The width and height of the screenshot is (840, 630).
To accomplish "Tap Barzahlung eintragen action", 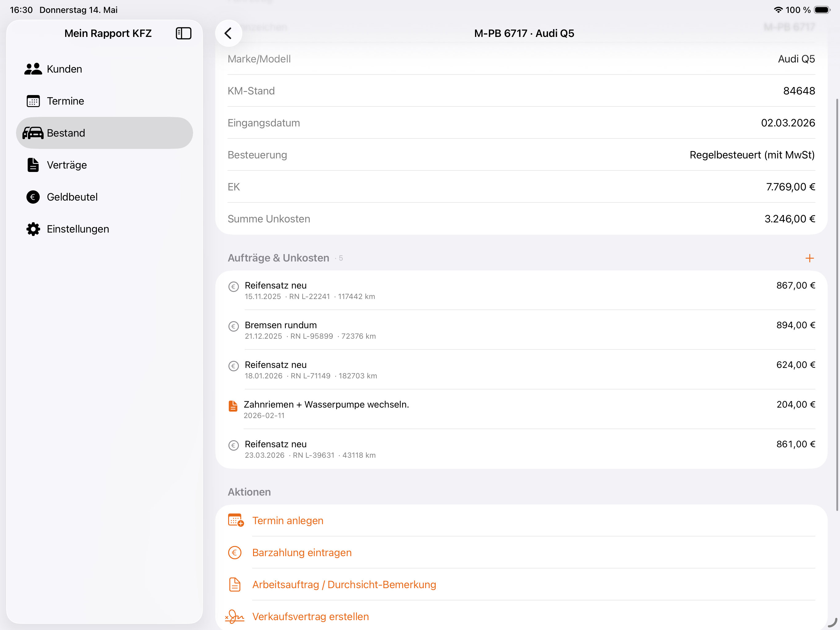I will 521,553.
